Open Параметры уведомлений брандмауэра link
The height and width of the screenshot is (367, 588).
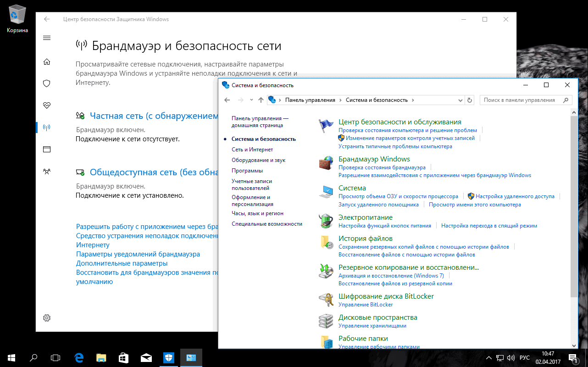138,254
